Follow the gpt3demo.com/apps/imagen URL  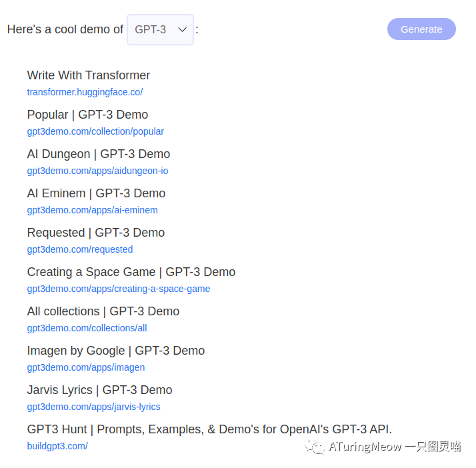coord(86,367)
